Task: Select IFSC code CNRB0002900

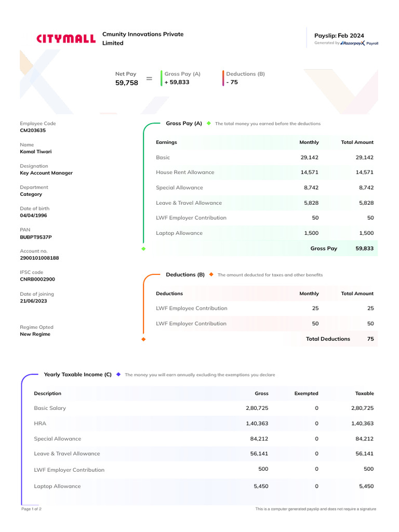Action: coord(37,279)
